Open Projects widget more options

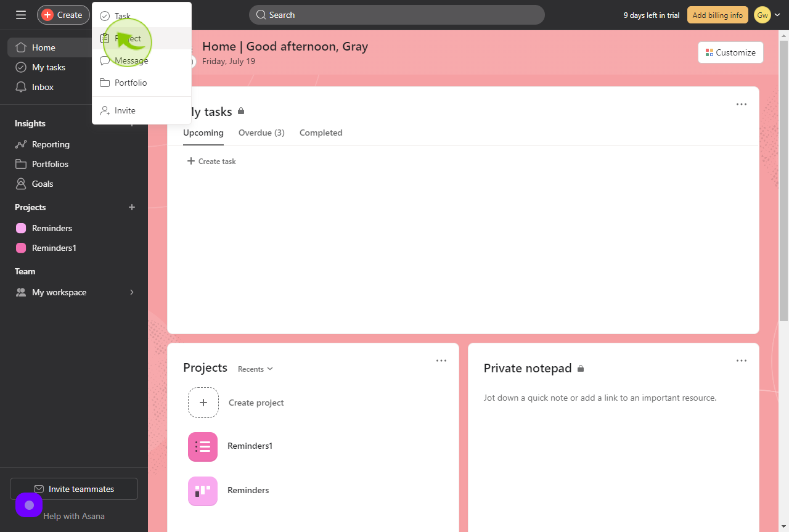pos(441,361)
